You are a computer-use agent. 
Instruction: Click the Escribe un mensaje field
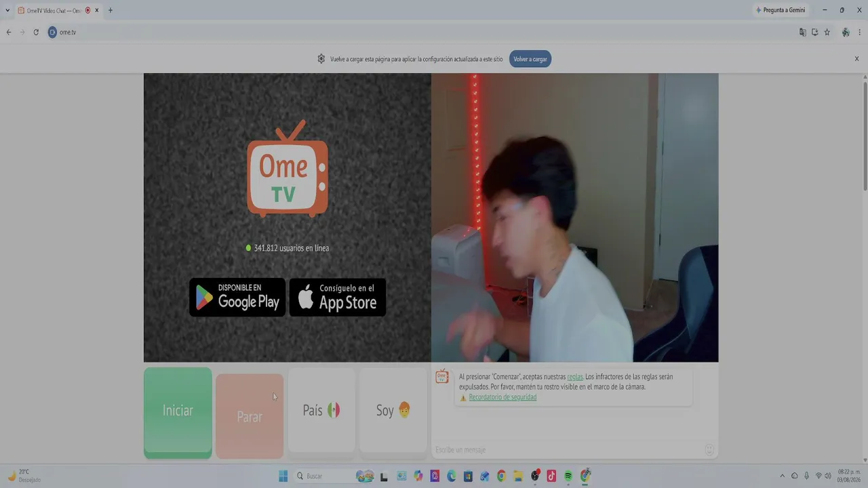pos(568,449)
